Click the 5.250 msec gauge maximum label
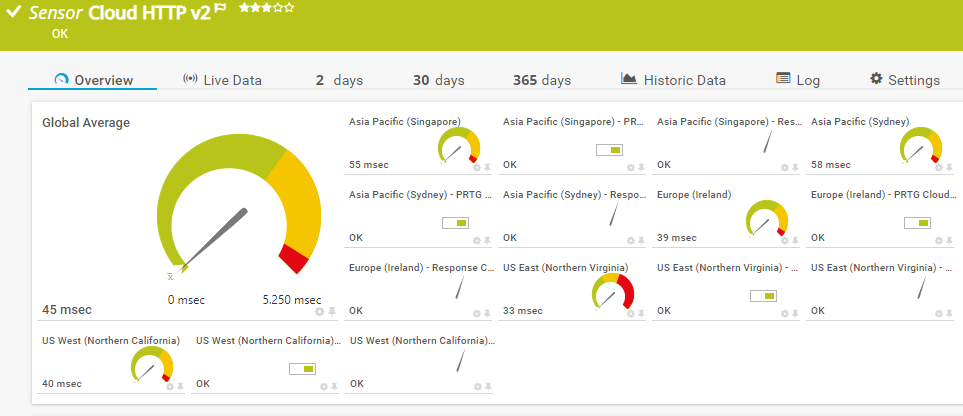Image resolution: width=963 pixels, height=416 pixels. (x=292, y=300)
